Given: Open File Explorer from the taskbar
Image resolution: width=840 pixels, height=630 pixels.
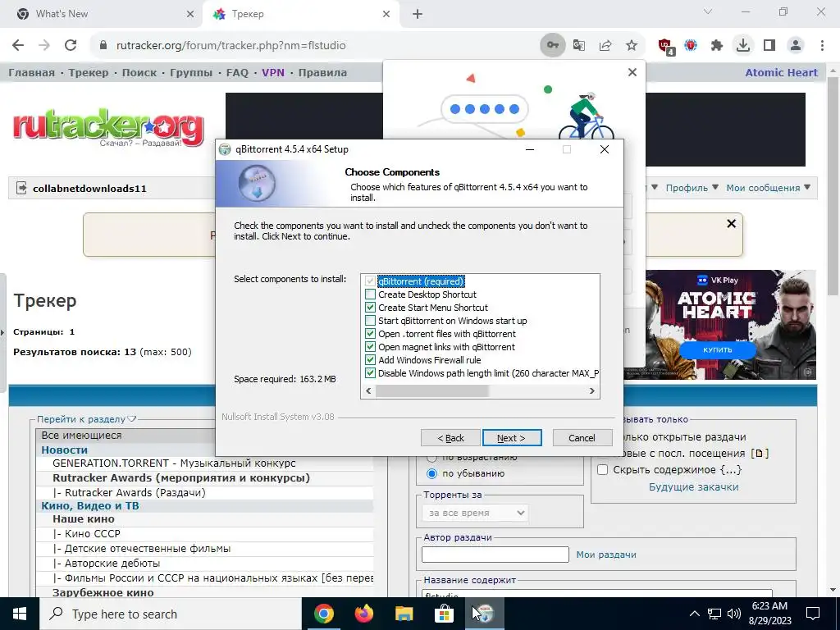Looking at the screenshot, I should click(404, 614).
